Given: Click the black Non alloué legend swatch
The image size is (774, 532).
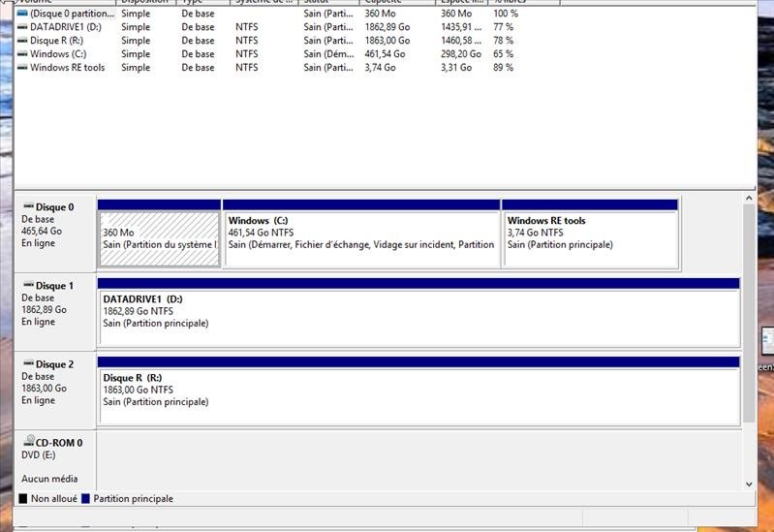Looking at the screenshot, I should [x=22, y=498].
